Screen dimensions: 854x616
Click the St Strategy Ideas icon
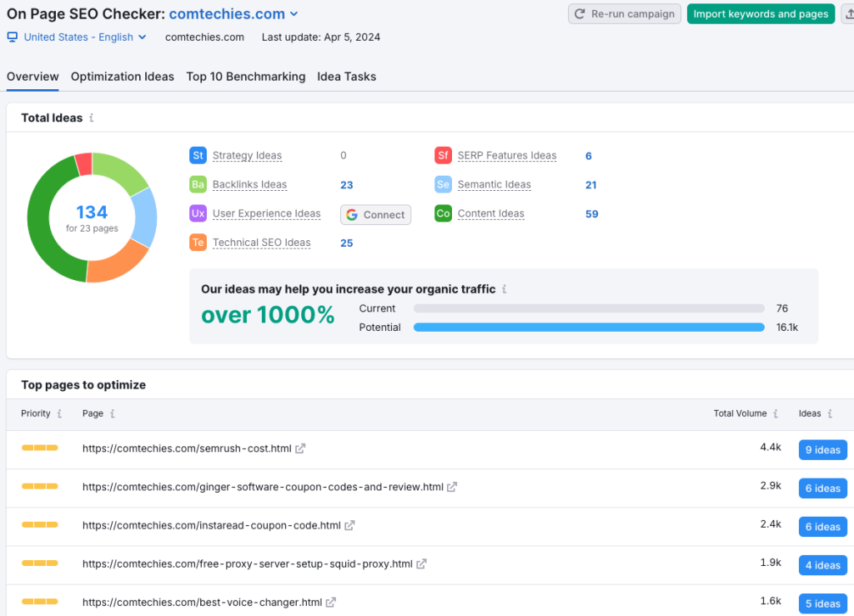[x=198, y=155]
